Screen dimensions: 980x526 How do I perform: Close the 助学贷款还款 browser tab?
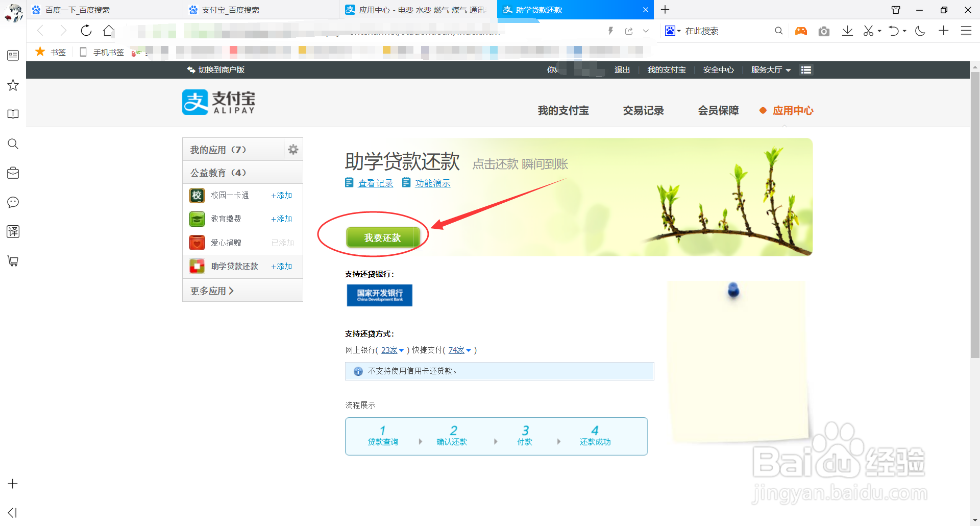coord(646,10)
